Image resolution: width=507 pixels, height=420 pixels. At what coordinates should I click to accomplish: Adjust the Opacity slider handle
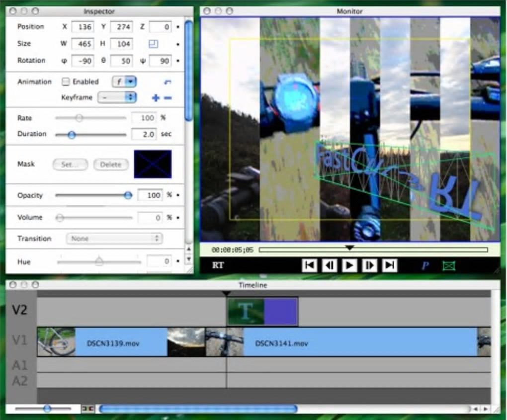click(128, 195)
